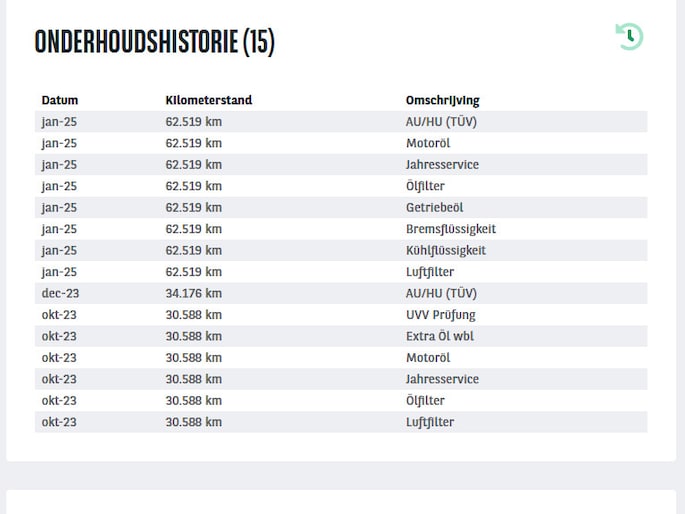Click the Kilometerstand column header
Viewport: 685px width, 514px height.
208,100
